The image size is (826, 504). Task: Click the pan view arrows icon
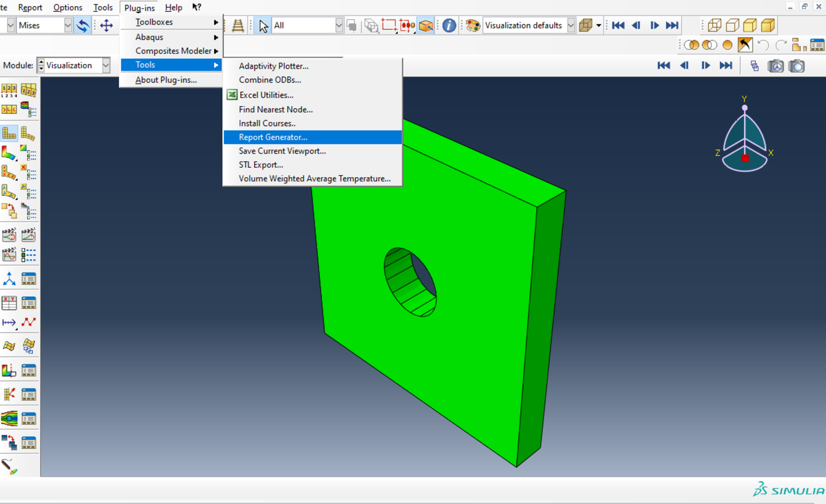click(x=106, y=26)
